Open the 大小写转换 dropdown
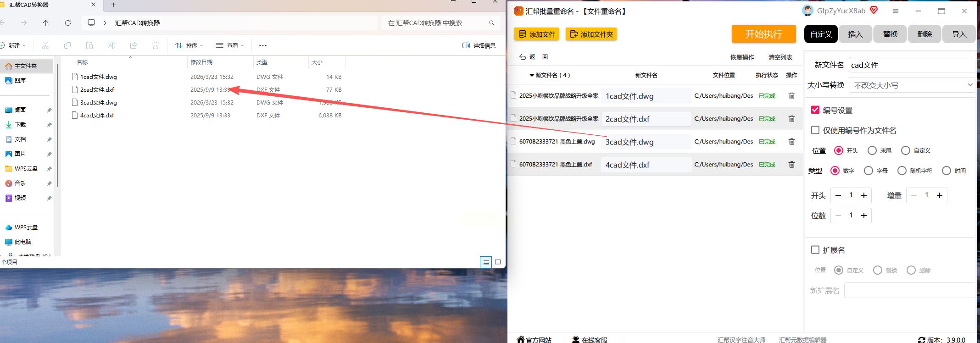Viewport: 980px width, 343px height. pyautogui.click(x=912, y=85)
